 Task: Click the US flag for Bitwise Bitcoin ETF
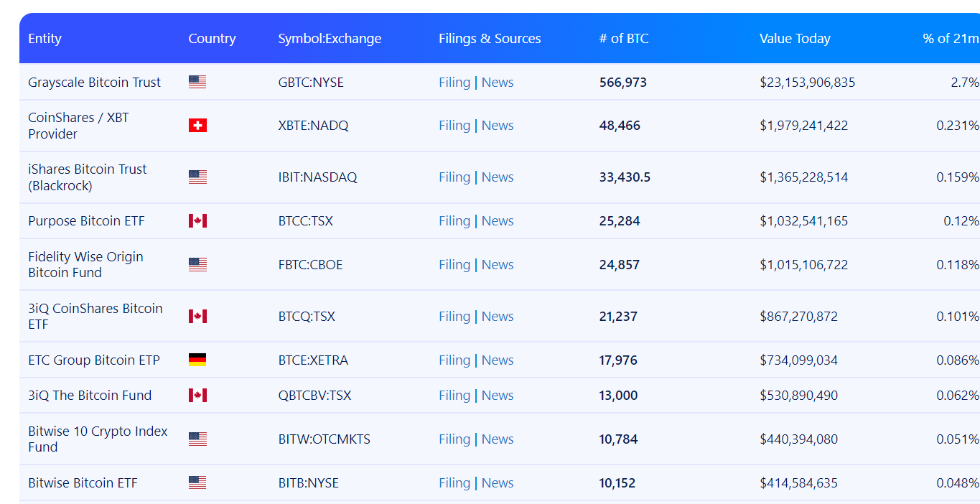point(197,483)
